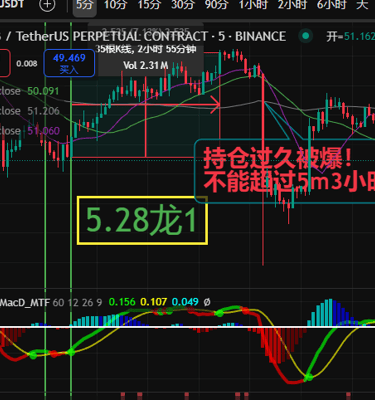
Task: Select the 5分 timeframe
Action: pos(84,5)
